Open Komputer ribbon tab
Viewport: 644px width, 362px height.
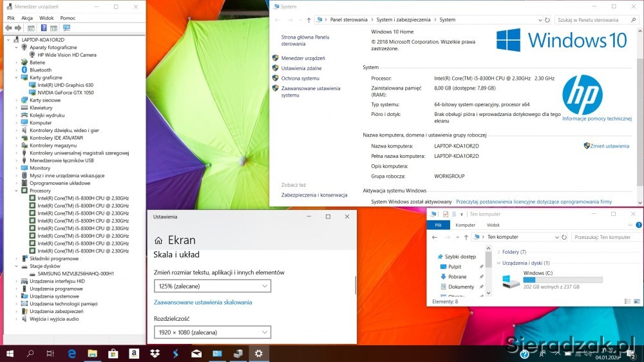[x=466, y=225]
